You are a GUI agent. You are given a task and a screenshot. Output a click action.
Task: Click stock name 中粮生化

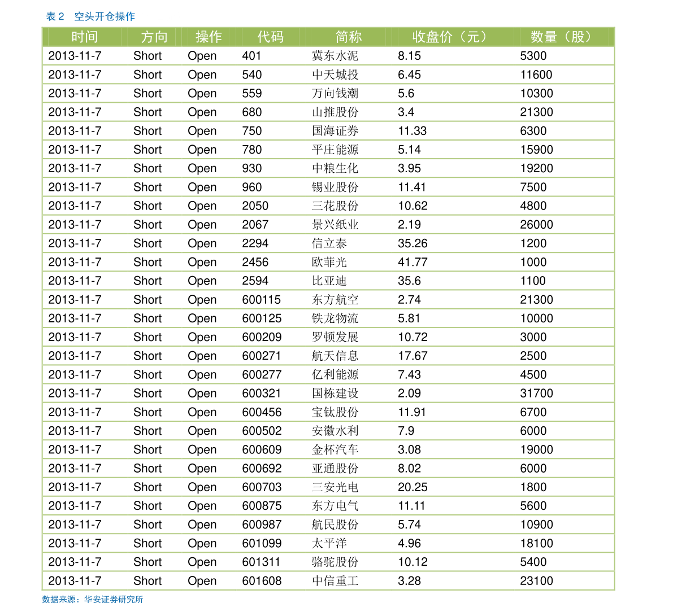pos(335,168)
